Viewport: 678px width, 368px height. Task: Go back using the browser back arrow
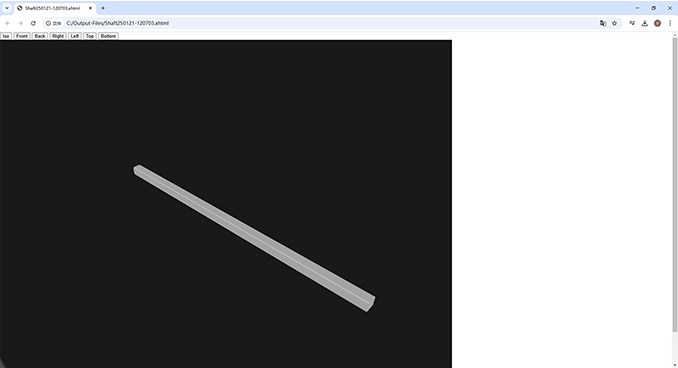tap(8, 23)
